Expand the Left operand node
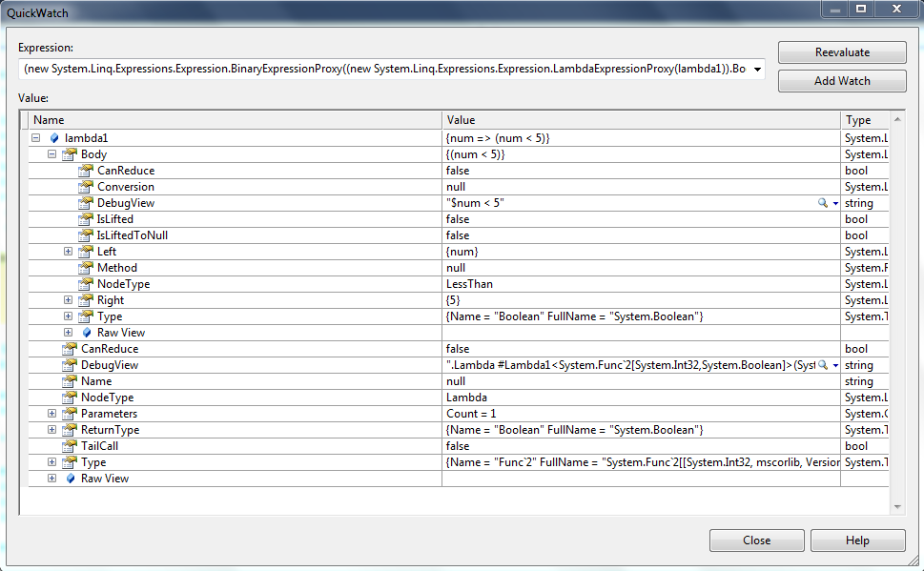 [66, 251]
